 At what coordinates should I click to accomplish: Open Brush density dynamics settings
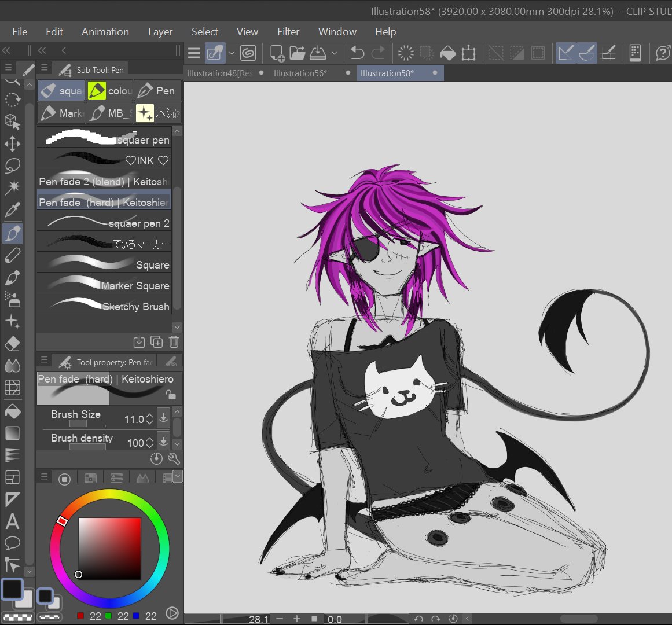pyautogui.click(x=163, y=441)
